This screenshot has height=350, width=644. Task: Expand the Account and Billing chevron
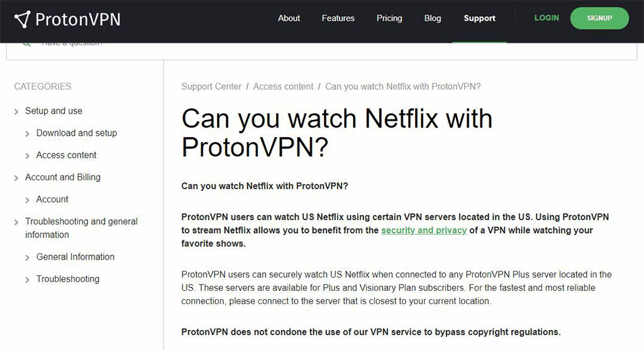[16, 178]
